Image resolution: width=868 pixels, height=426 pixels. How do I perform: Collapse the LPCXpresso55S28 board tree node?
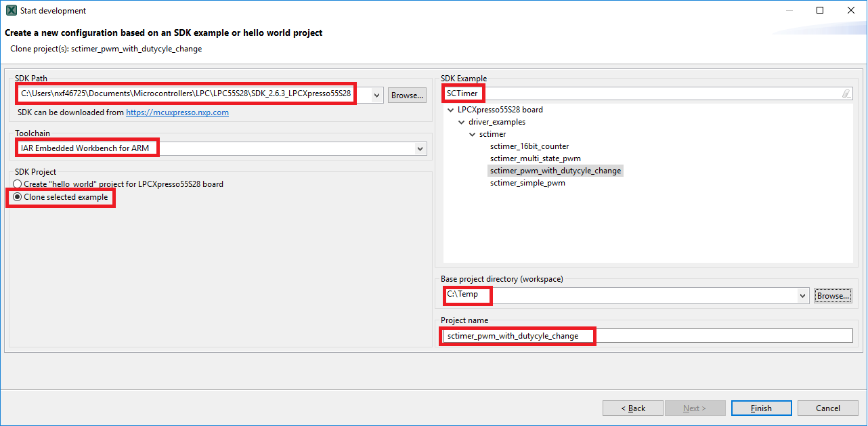tap(451, 110)
